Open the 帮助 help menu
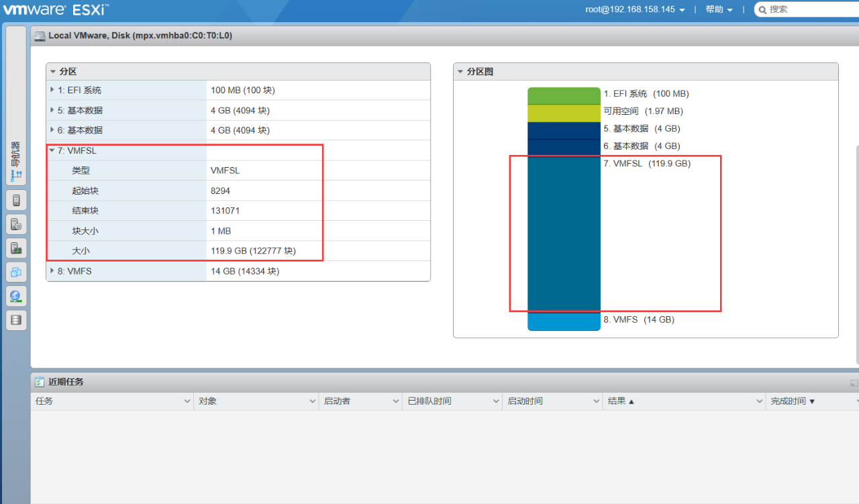 [x=719, y=9]
